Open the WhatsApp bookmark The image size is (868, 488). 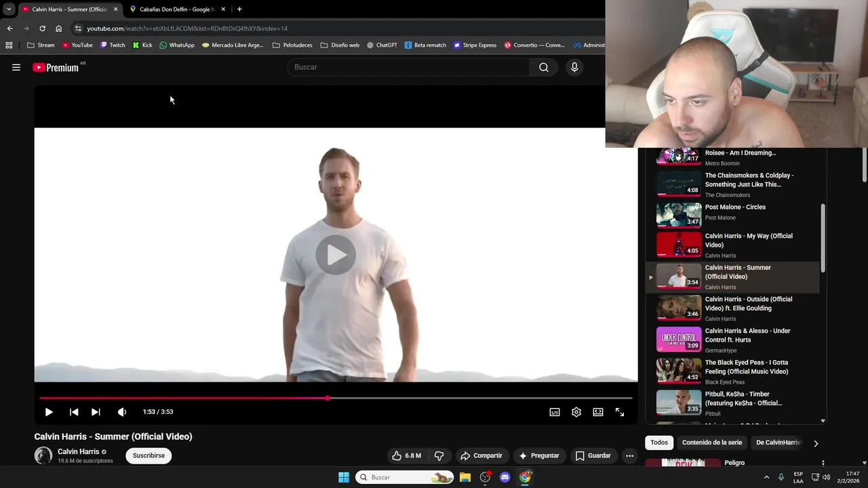tap(177, 45)
